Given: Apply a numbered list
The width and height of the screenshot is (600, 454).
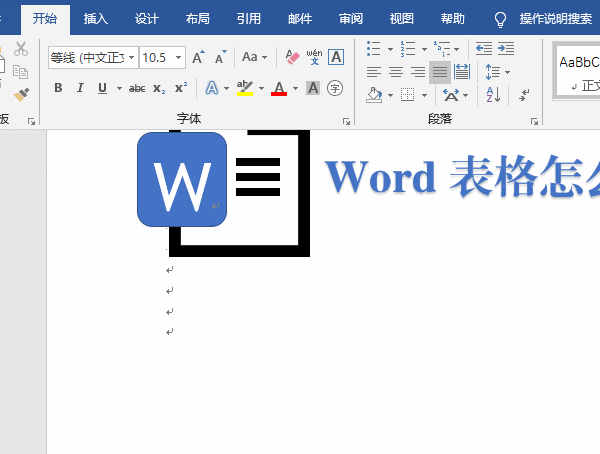Looking at the screenshot, I should click(x=408, y=49).
